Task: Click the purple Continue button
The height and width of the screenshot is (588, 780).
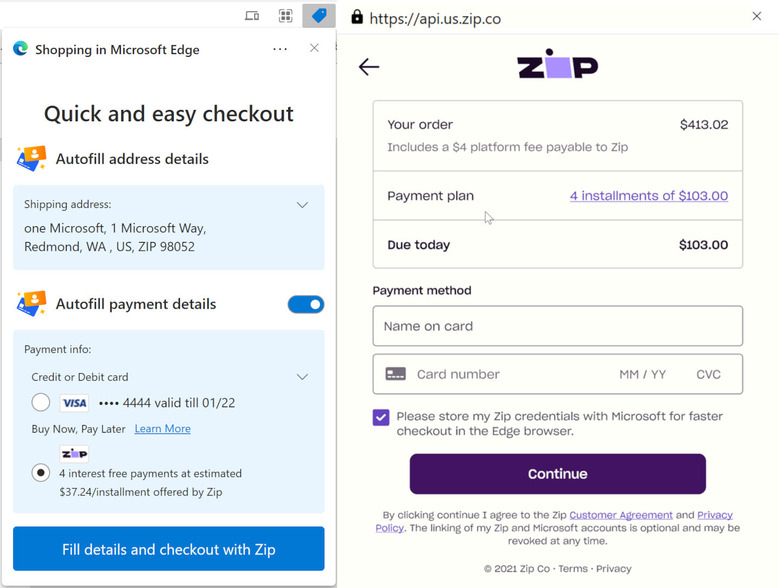Action: coord(558,474)
